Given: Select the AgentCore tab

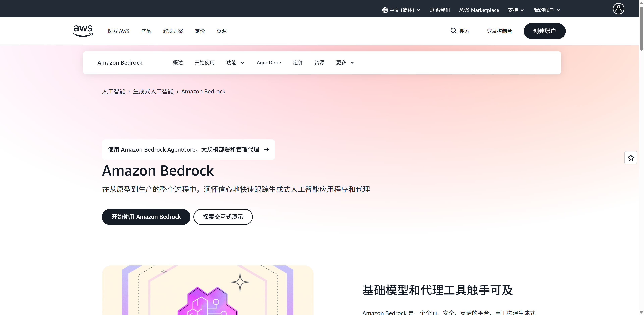Looking at the screenshot, I should (269, 63).
